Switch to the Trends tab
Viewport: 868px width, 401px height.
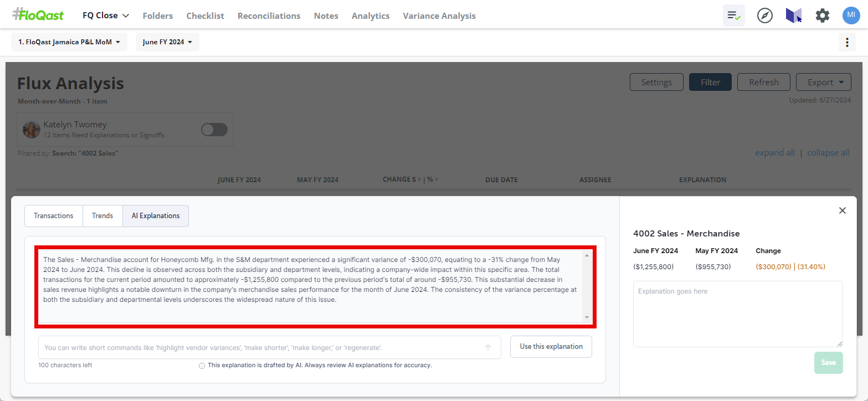pos(102,216)
